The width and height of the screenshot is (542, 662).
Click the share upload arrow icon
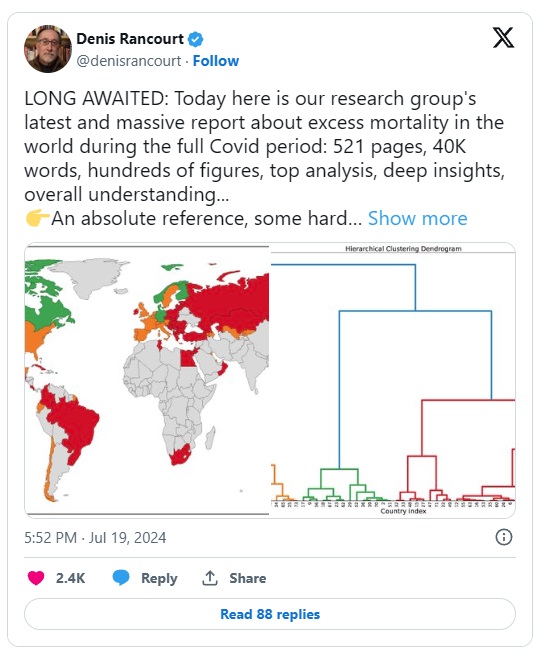[x=209, y=578]
